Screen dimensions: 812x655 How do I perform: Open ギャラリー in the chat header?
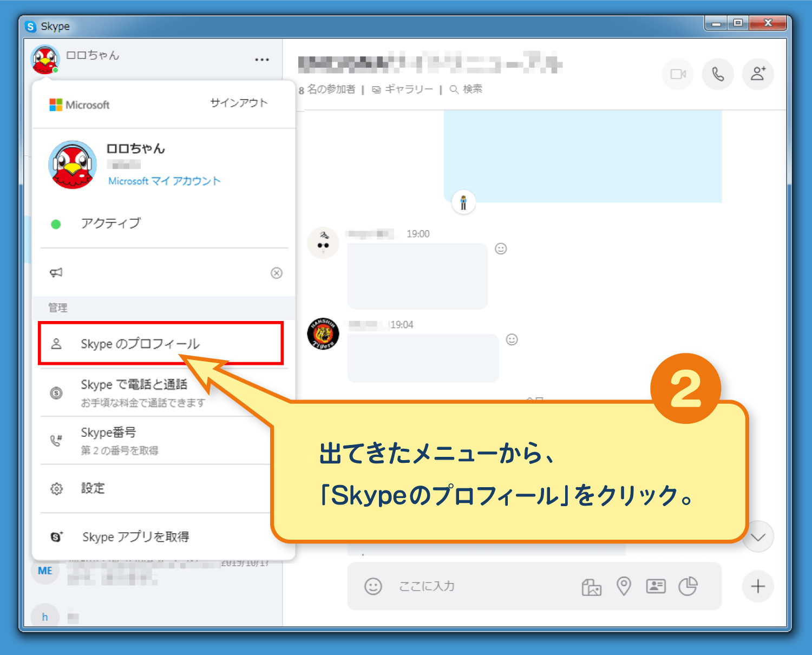pyautogui.click(x=403, y=89)
